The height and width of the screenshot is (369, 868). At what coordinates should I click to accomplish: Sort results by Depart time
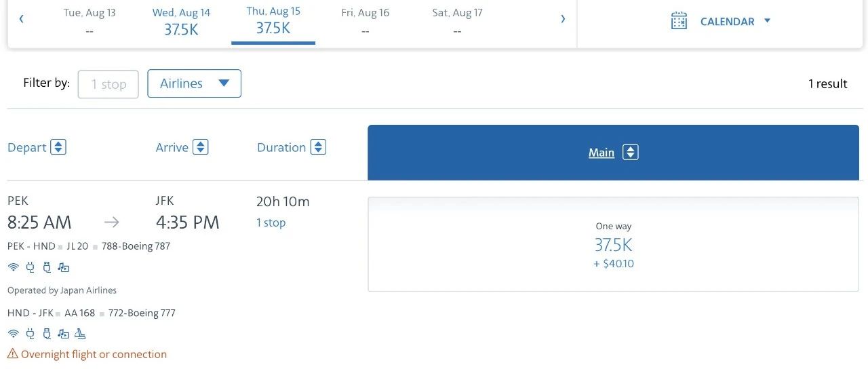click(58, 147)
